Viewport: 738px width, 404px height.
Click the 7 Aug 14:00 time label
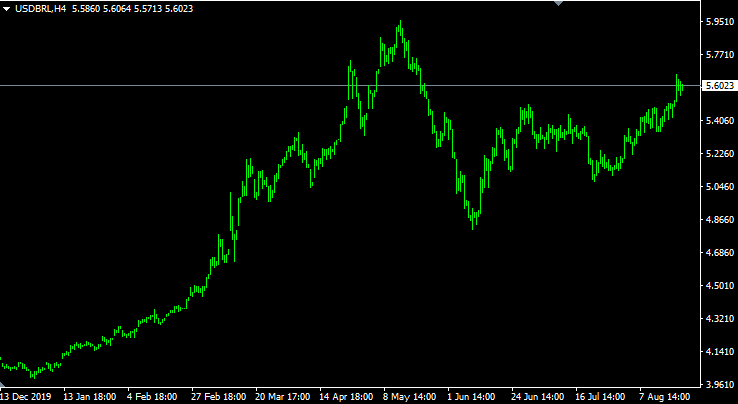coord(664,396)
